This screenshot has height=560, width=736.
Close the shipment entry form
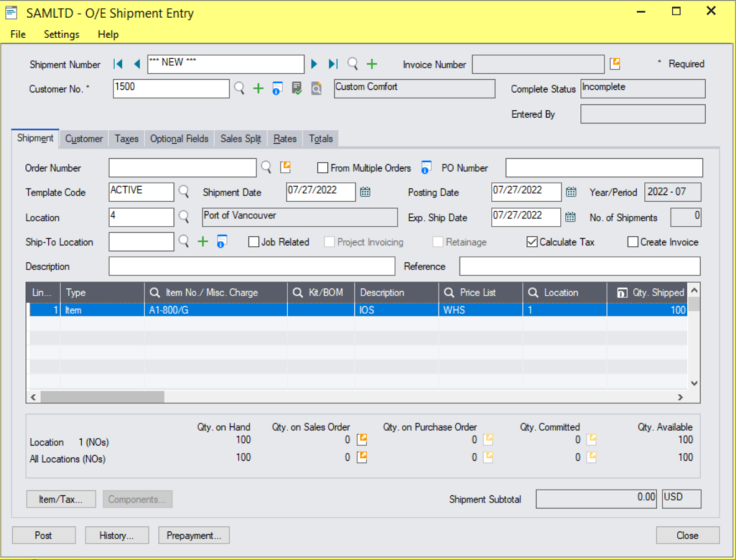[687, 535]
